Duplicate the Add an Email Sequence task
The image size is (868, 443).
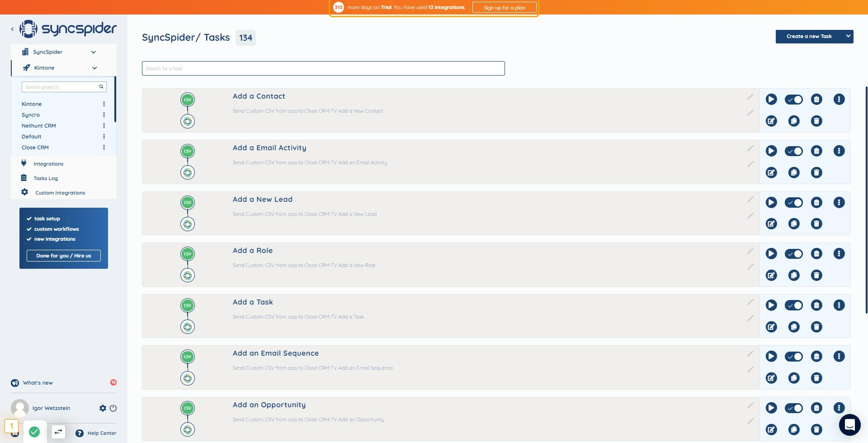click(794, 378)
